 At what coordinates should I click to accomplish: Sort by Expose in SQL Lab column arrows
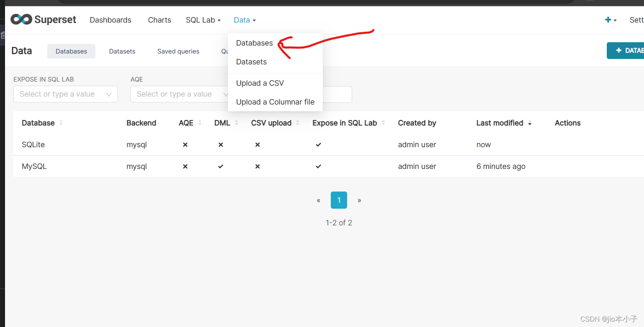tap(383, 123)
